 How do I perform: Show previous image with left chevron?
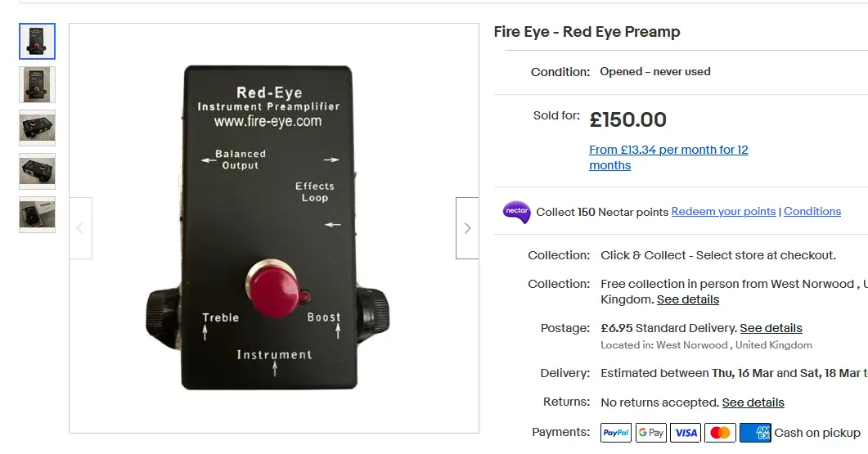coord(80,228)
